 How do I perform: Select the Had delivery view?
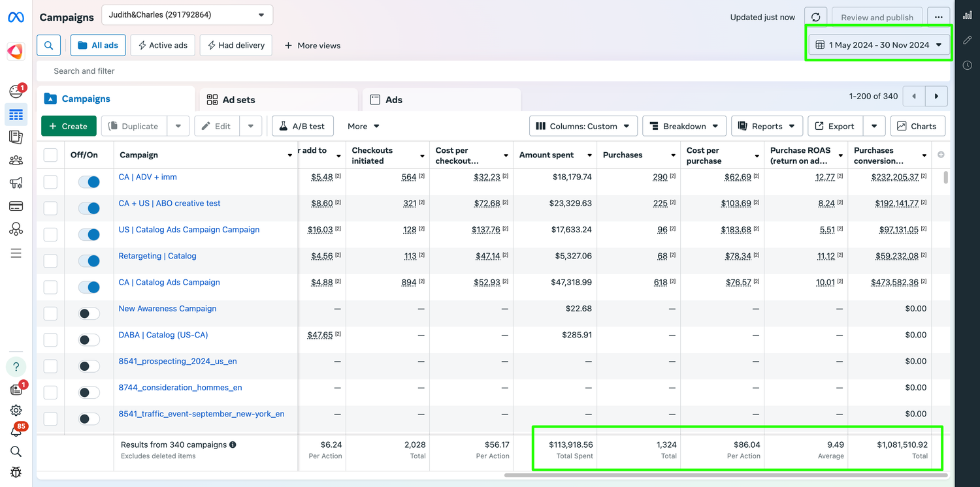(236, 45)
